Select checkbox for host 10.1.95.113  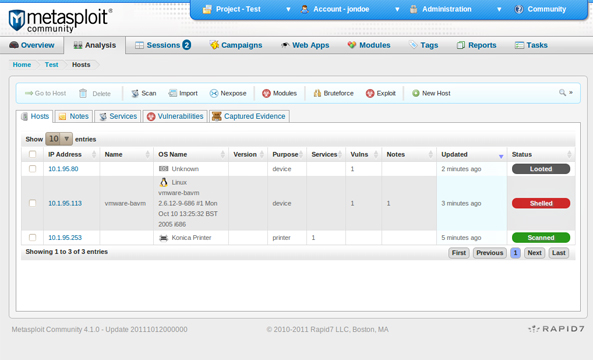click(33, 203)
